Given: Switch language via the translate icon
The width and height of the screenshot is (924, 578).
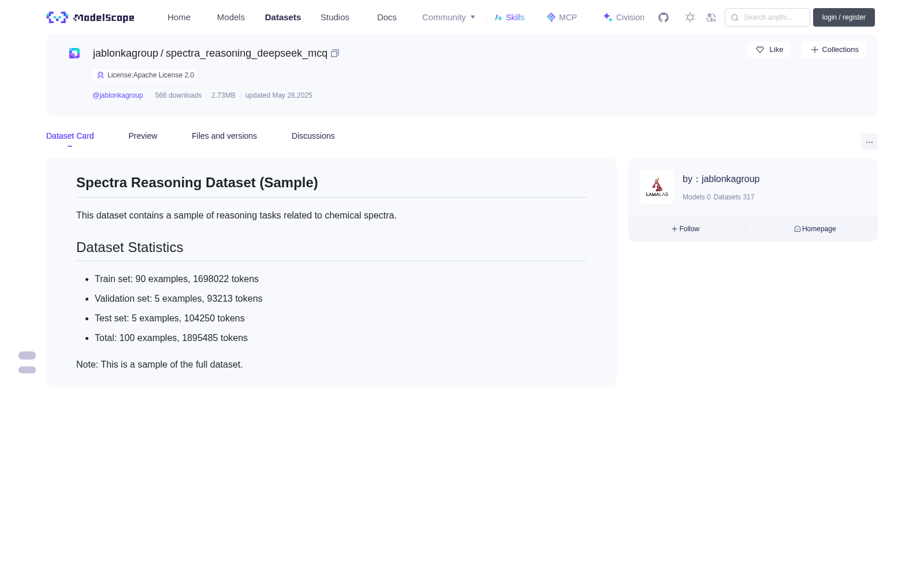Looking at the screenshot, I should pos(711,17).
